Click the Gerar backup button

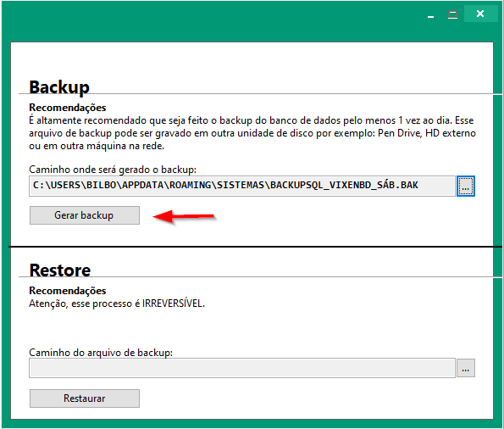coord(85,215)
